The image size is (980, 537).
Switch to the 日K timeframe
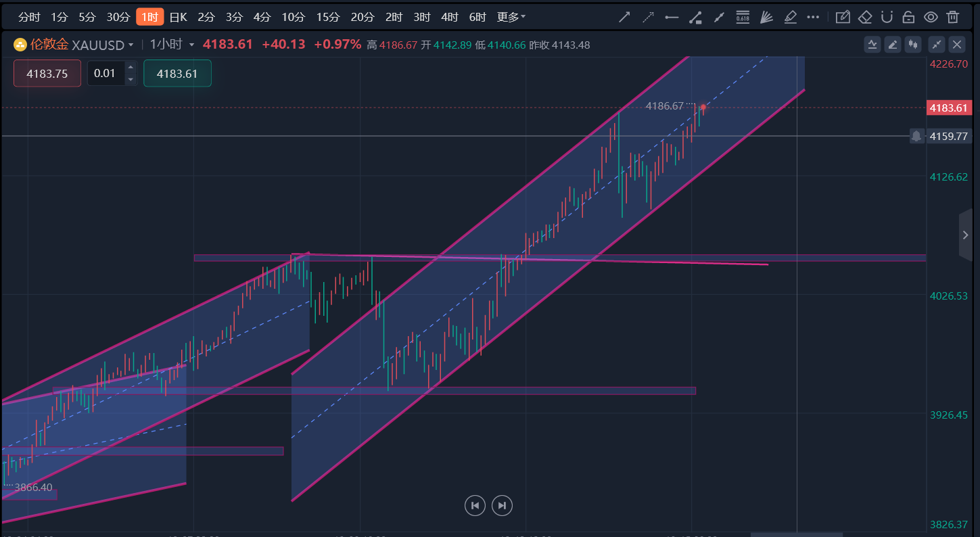click(x=178, y=17)
